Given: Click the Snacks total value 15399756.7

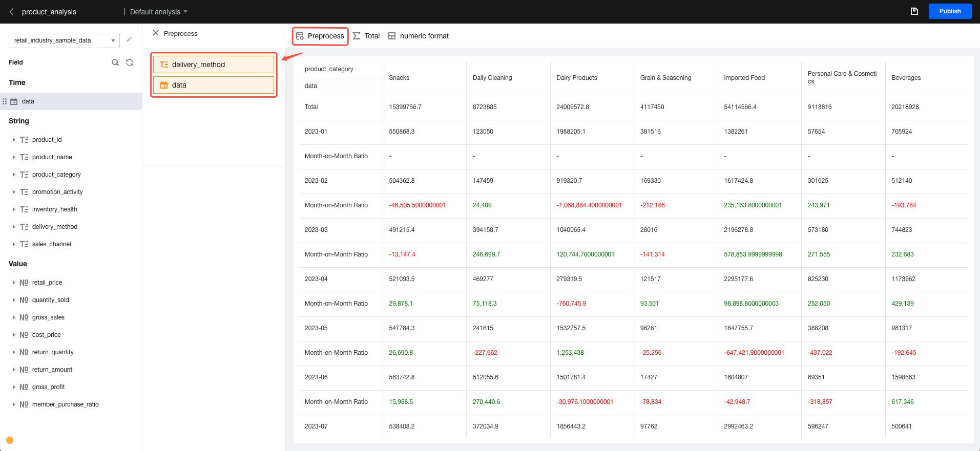Looking at the screenshot, I should (405, 107).
